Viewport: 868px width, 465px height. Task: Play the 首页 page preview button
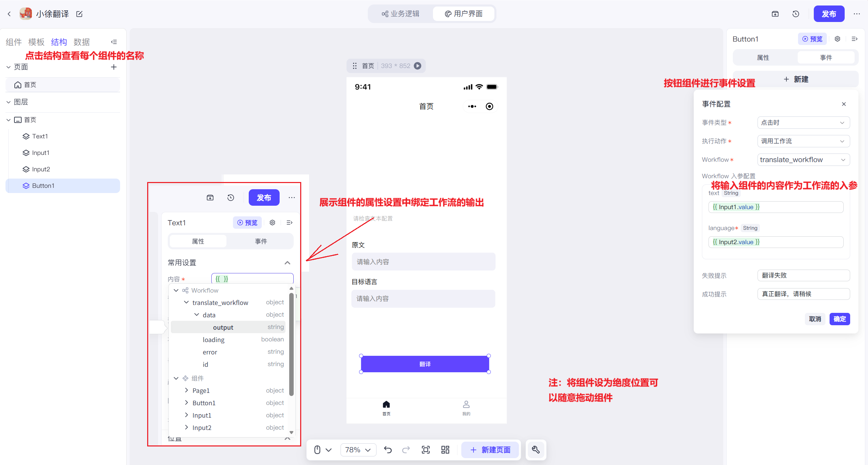click(x=418, y=66)
